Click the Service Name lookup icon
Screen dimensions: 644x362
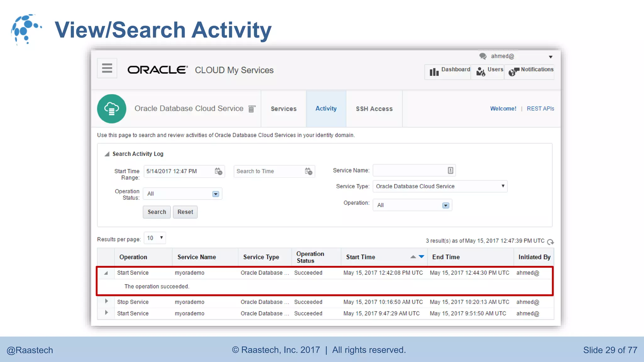click(450, 170)
